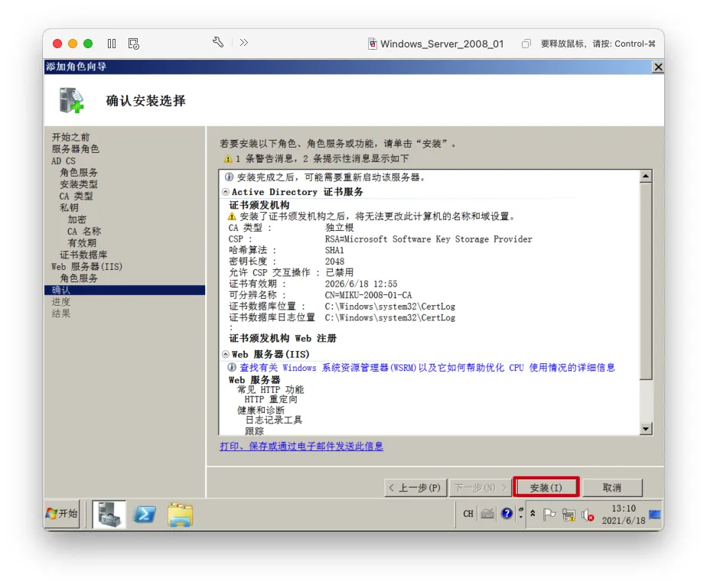Select AD CS in the wizard steps
707x588 pixels.
pos(63,161)
